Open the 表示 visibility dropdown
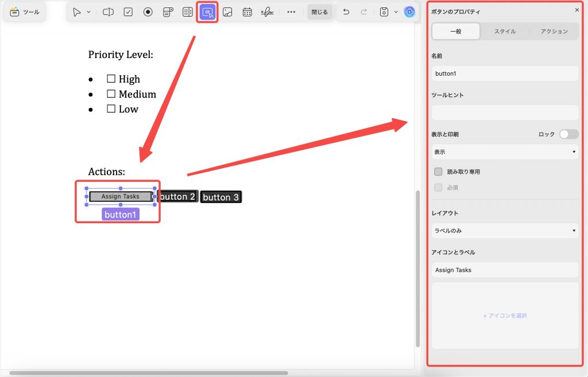This screenshot has width=588, height=377. tap(505, 151)
